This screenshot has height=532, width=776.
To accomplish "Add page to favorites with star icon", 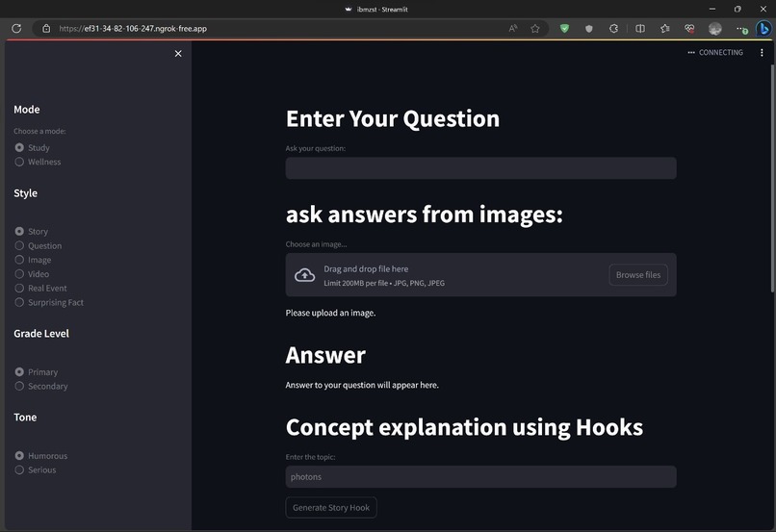I will [535, 28].
